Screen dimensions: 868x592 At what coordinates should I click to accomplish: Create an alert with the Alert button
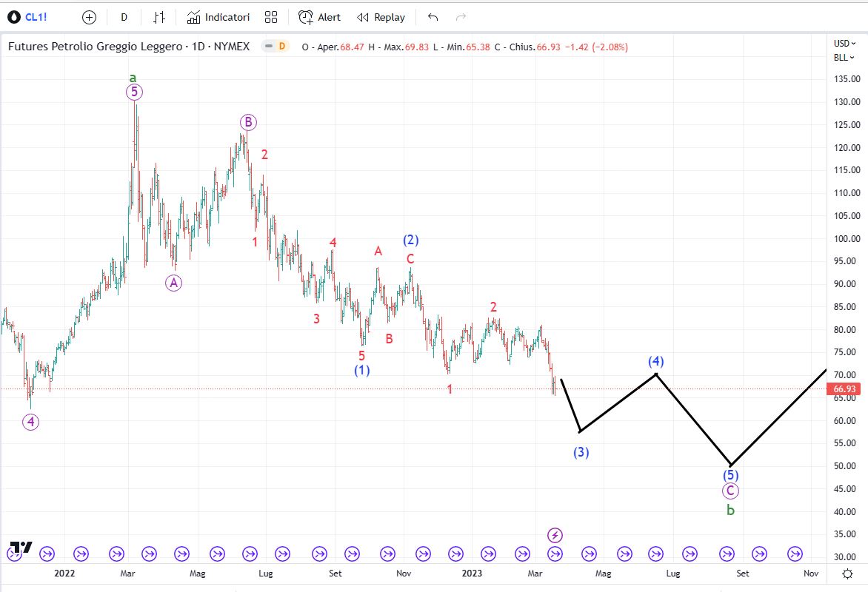pos(319,18)
